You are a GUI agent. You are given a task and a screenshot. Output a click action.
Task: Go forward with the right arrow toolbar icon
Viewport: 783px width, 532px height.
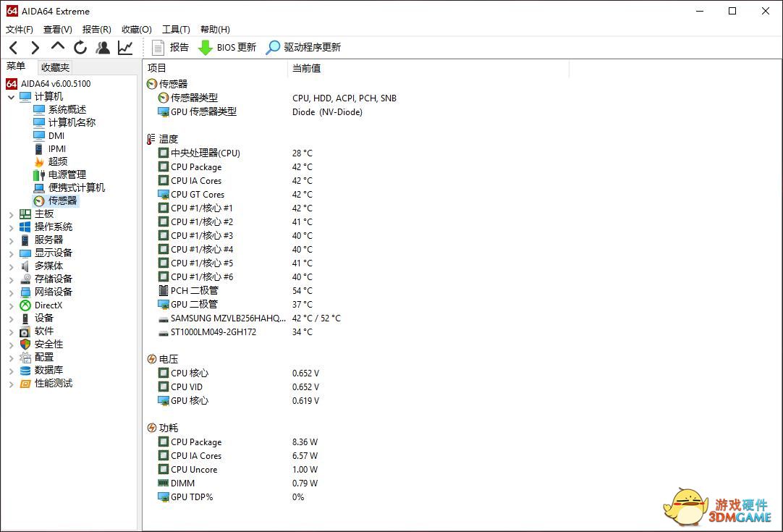pos(35,48)
